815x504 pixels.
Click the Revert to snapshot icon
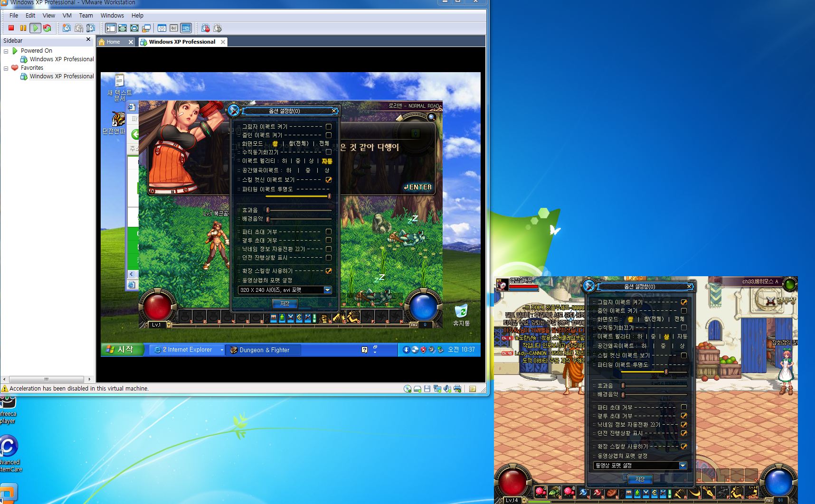[x=79, y=28]
